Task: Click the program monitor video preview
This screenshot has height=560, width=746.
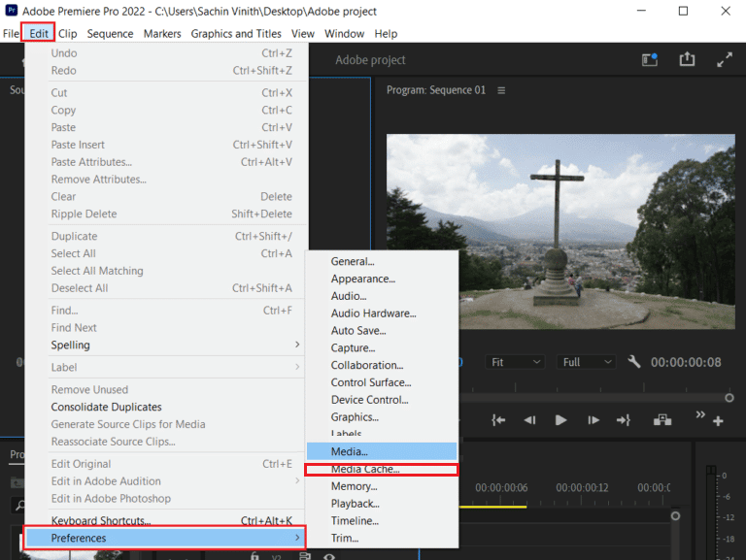Action: (x=560, y=232)
